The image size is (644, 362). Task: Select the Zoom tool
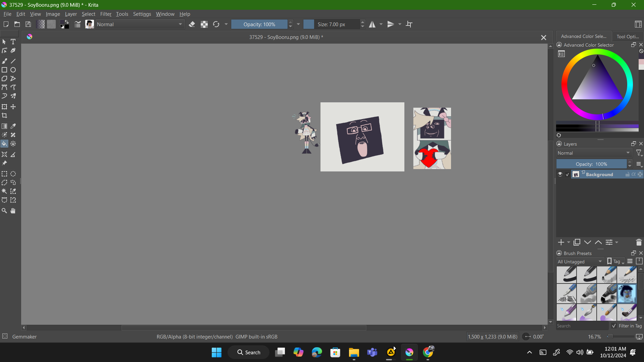click(4, 211)
